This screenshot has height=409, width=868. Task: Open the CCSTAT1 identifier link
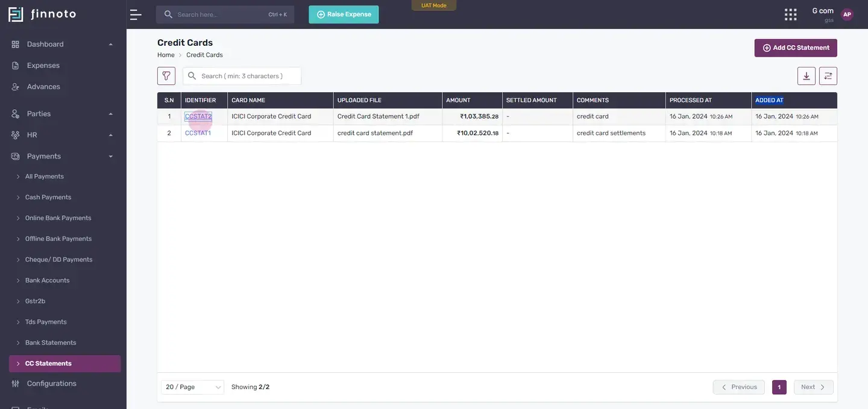click(x=198, y=133)
